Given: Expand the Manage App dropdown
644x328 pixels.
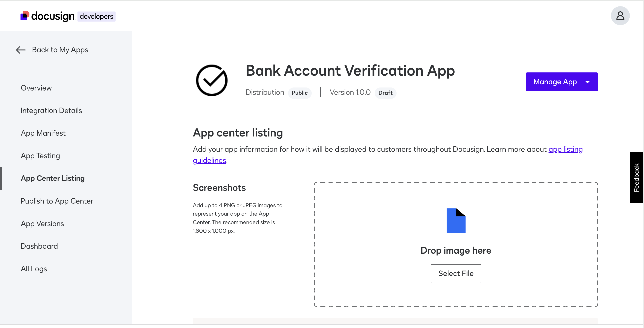Looking at the screenshot, I should click(562, 82).
